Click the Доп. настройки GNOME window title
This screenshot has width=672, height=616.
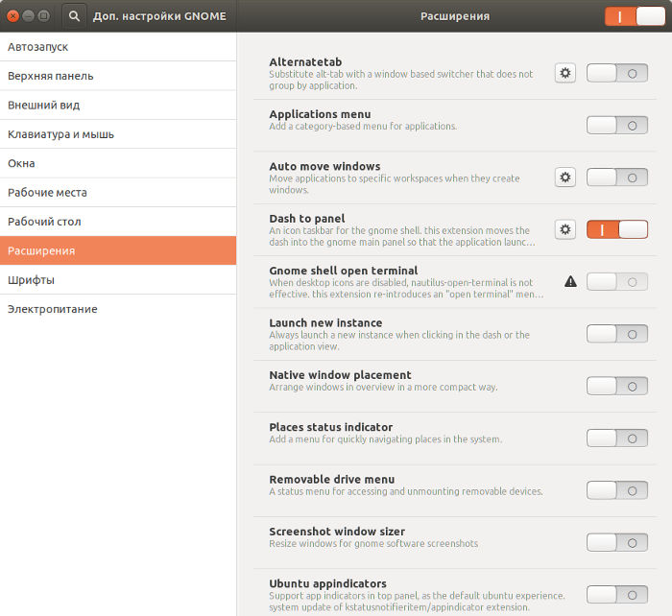tap(159, 16)
